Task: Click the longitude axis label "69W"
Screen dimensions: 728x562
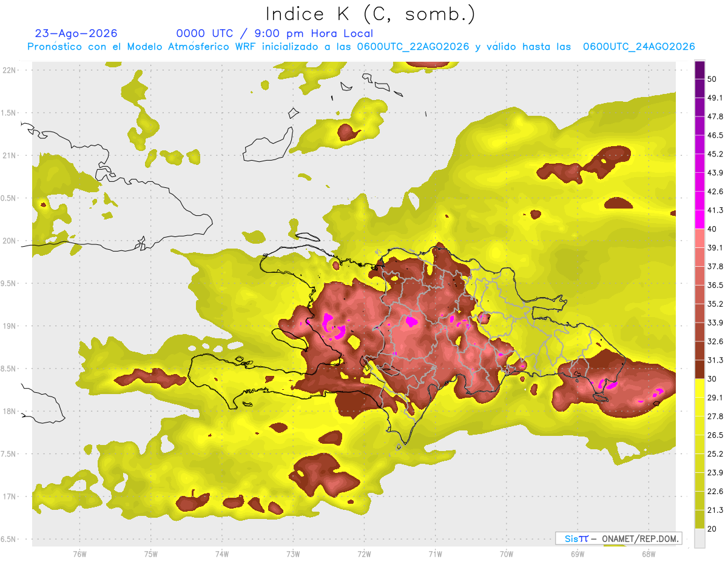Action: click(x=577, y=554)
